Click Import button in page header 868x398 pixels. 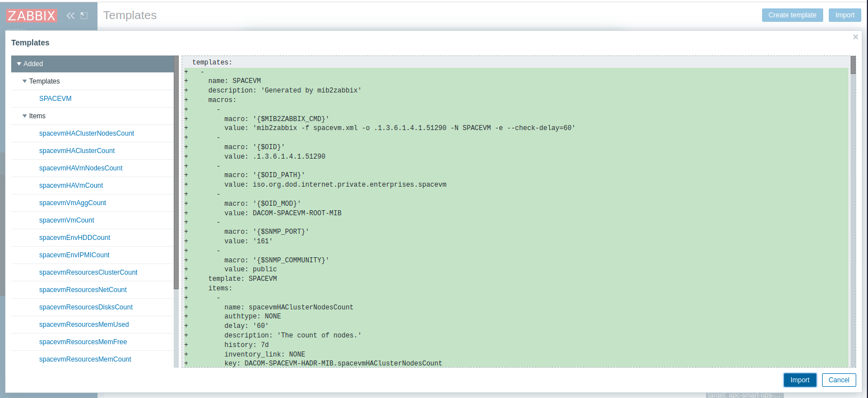[x=844, y=15]
